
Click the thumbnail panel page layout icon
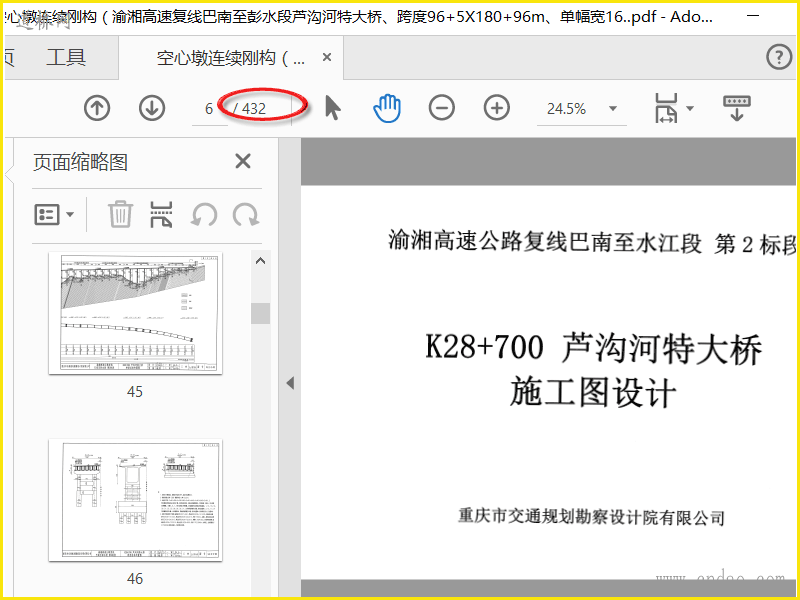pyautogui.click(x=161, y=214)
